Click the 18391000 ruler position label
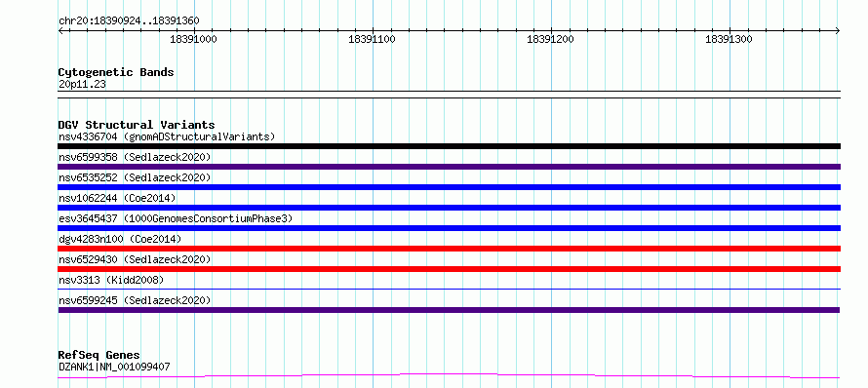This screenshot has height=388, width=868. click(193, 39)
